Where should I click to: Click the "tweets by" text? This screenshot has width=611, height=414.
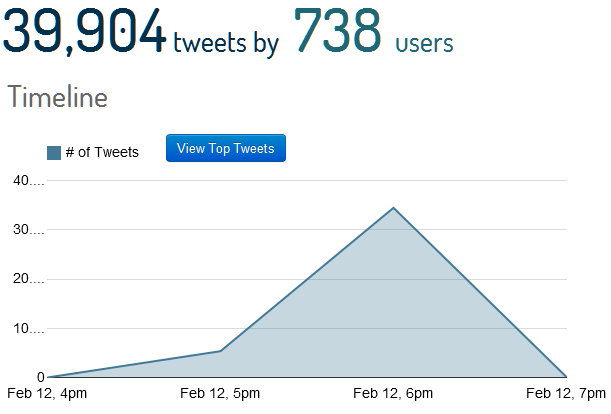tap(225, 44)
